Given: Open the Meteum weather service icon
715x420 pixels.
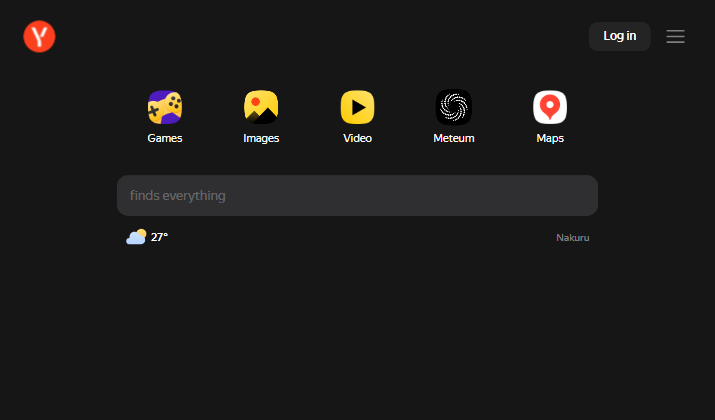Looking at the screenshot, I should pos(454,108).
